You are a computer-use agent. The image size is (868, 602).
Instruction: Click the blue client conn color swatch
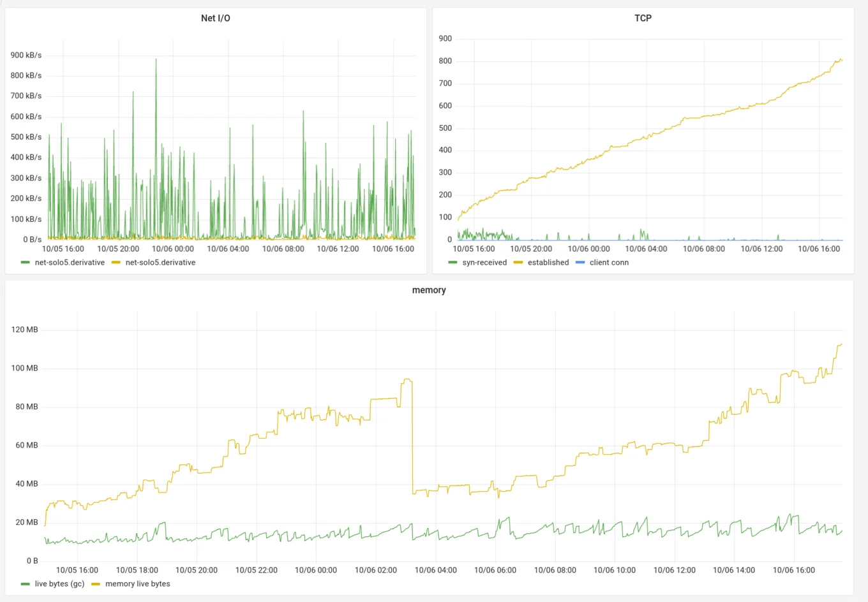[581, 262]
